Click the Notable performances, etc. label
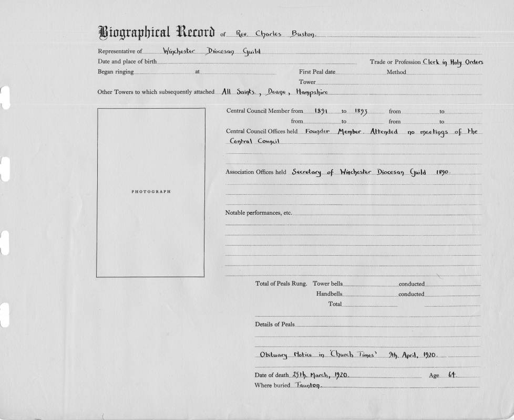The width and height of the screenshot is (514, 420). click(258, 213)
